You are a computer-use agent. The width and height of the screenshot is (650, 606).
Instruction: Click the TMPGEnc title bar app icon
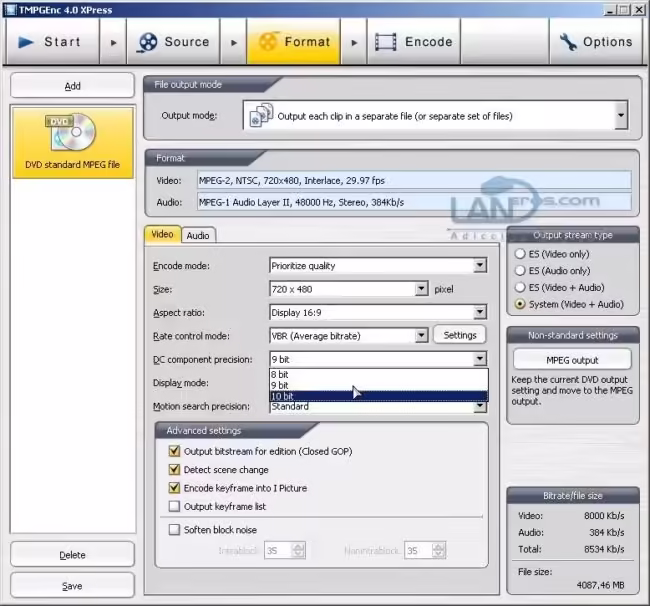[x=10, y=9]
